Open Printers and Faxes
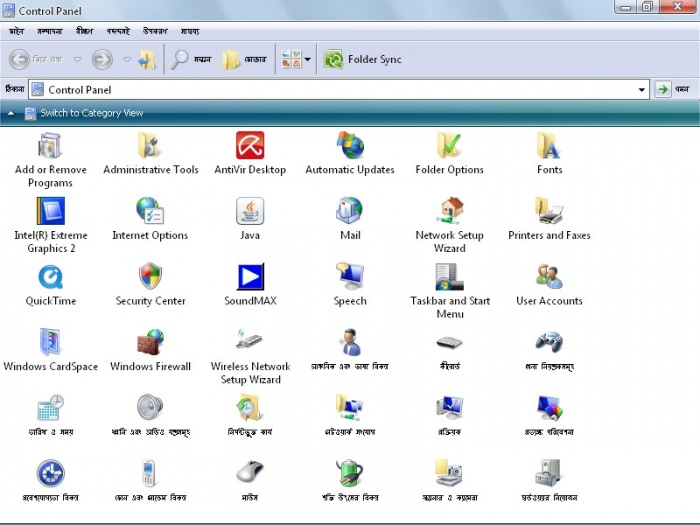 pos(549,219)
